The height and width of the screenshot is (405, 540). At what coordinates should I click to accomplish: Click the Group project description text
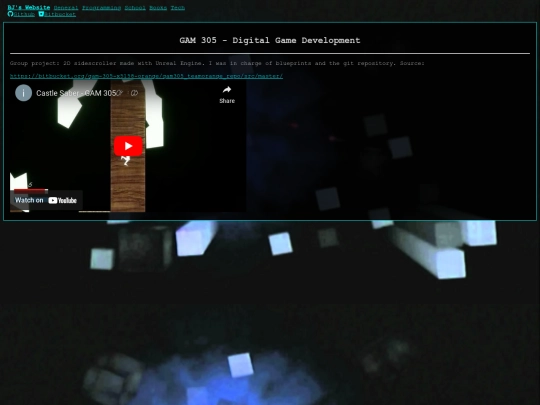click(x=217, y=63)
